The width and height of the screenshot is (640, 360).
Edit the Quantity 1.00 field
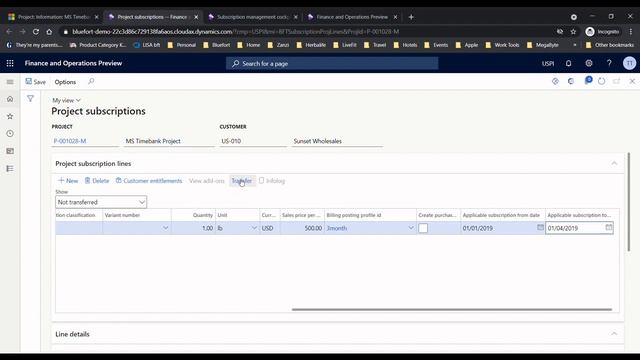click(x=193, y=228)
